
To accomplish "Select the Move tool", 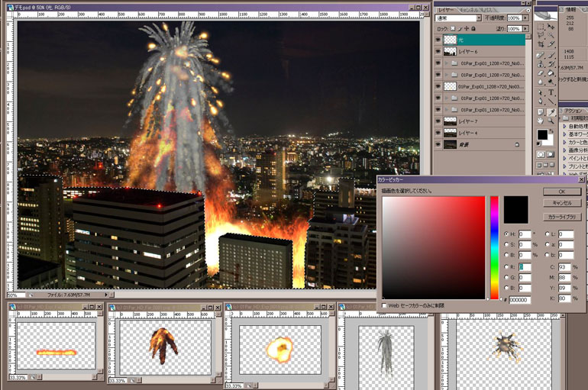I will coord(551,27).
